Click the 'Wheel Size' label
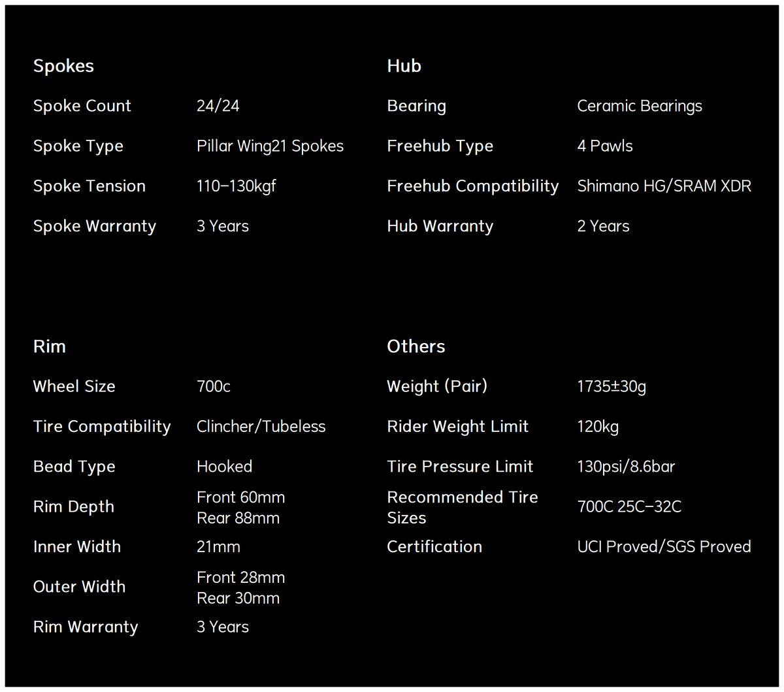The height and width of the screenshot is (692, 784). point(74,387)
